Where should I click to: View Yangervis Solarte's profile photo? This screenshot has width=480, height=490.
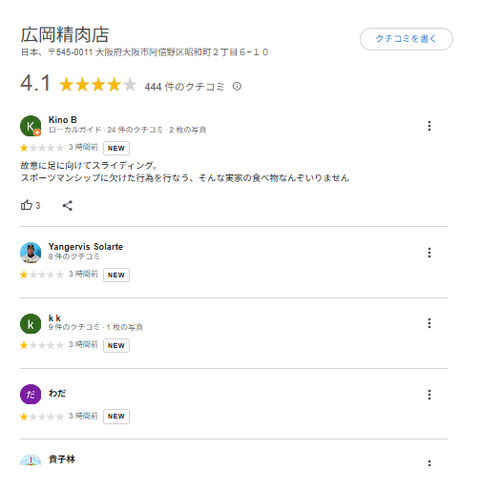click(31, 253)
